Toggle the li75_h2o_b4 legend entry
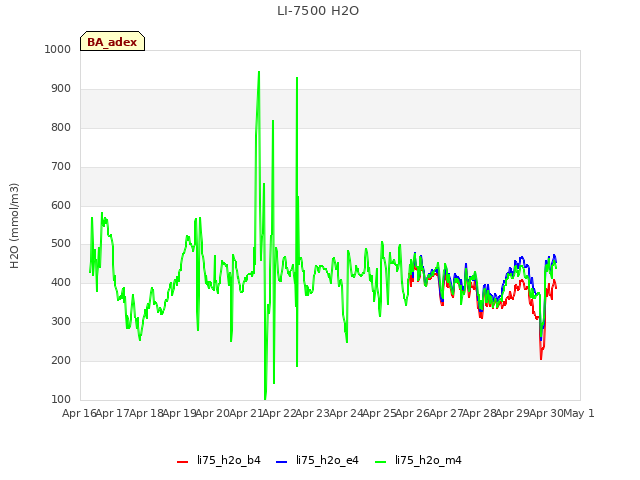 [x=219, y=460]
